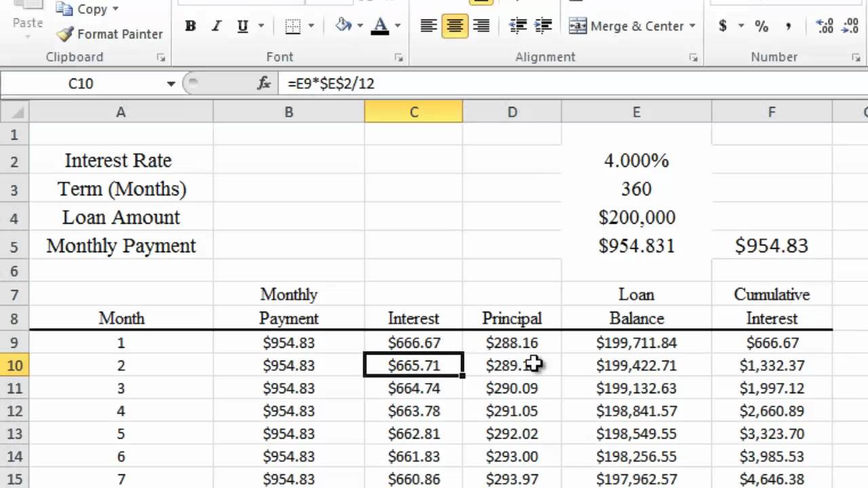
Task: Select interest cell $665.71
Action: tap(414, 365)
